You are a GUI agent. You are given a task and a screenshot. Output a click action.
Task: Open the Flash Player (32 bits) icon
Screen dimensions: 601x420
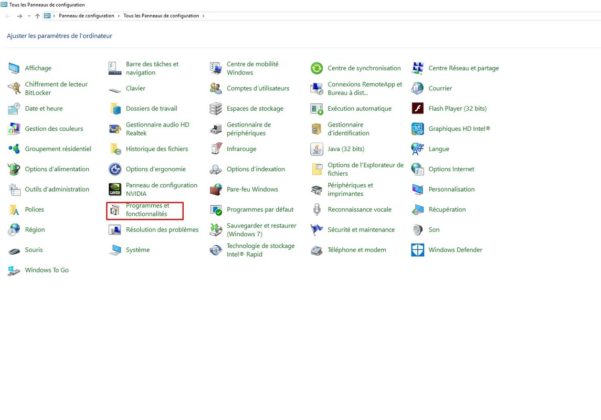(x=418, y=108)
